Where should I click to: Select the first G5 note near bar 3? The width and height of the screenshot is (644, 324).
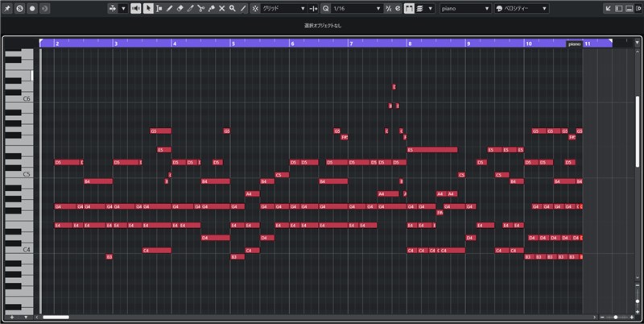click(x=160, y=131)
